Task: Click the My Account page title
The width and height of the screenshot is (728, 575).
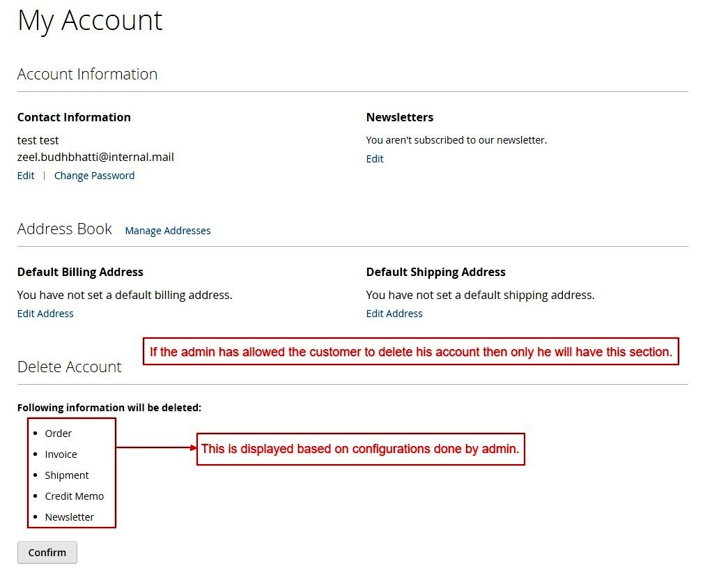Action: (x=90, y=20)
